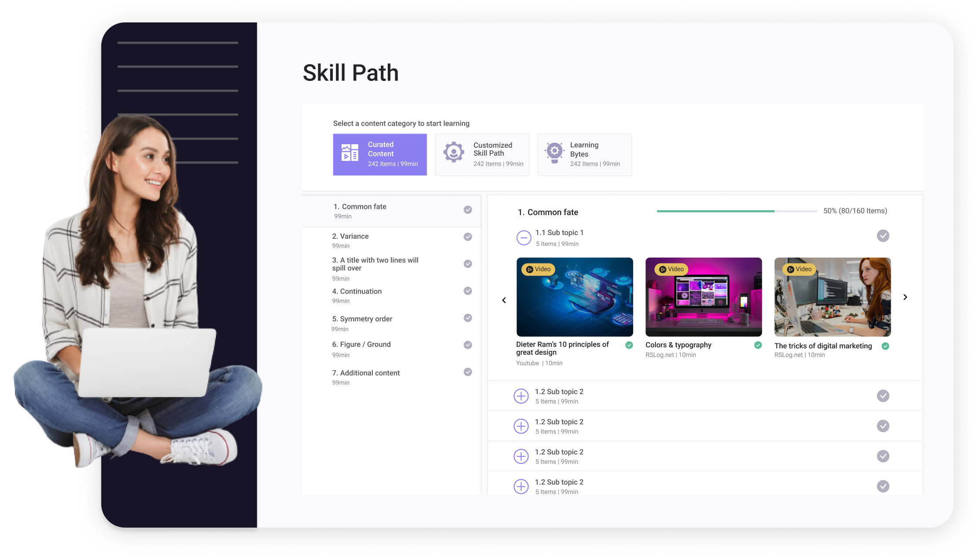The image size is (980, 558).
Task: Show next videos with right carousel arrow
Action: pos(905,297)
